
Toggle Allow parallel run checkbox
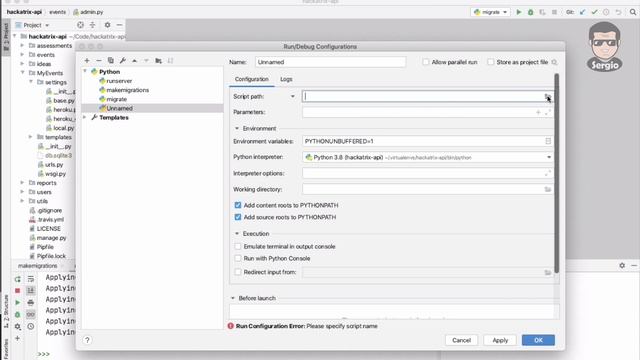click(426, 62)
